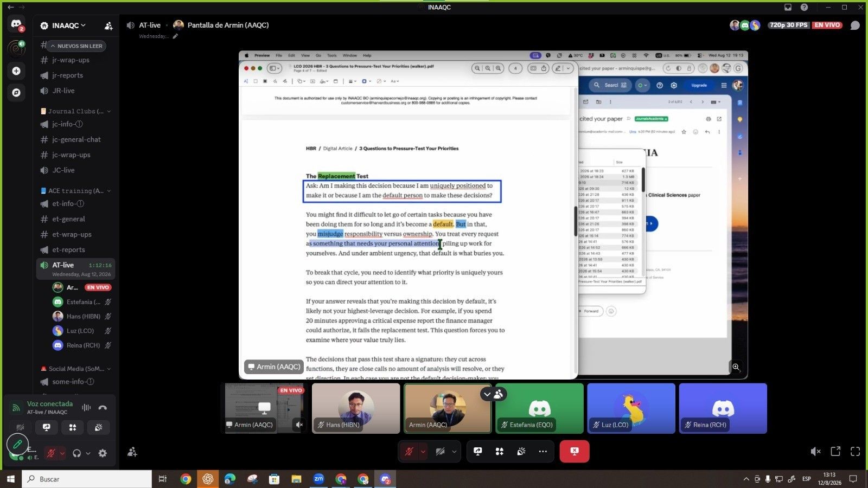This screenshot has height=488, width=868.
Task: Open more options ellipsis in call controls
Action: tap(543, 451)
